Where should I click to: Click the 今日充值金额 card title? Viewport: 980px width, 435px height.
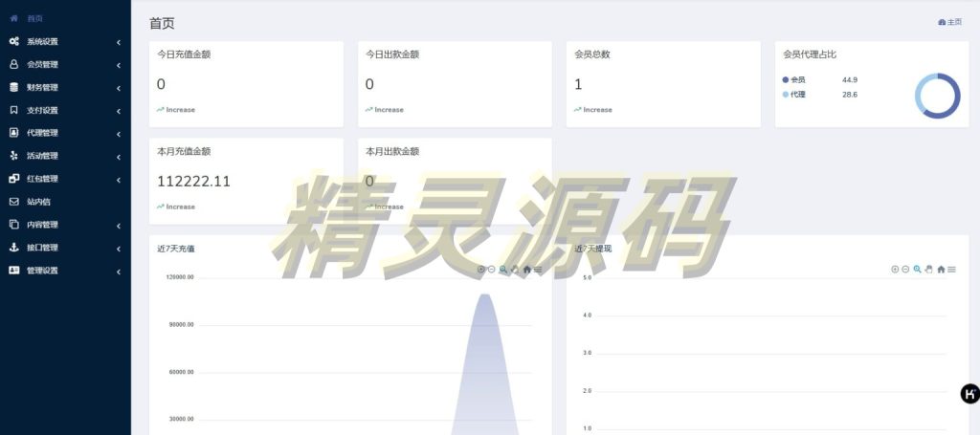[184, 54]
